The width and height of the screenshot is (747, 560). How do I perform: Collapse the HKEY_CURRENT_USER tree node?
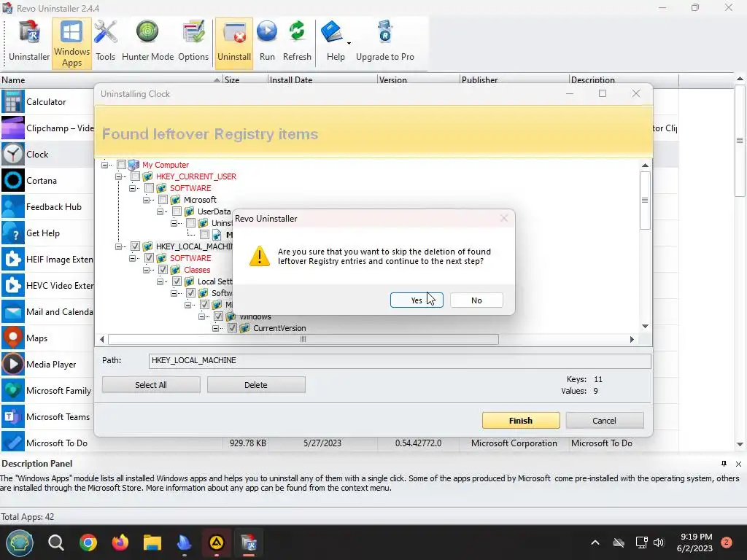point(118,176)
